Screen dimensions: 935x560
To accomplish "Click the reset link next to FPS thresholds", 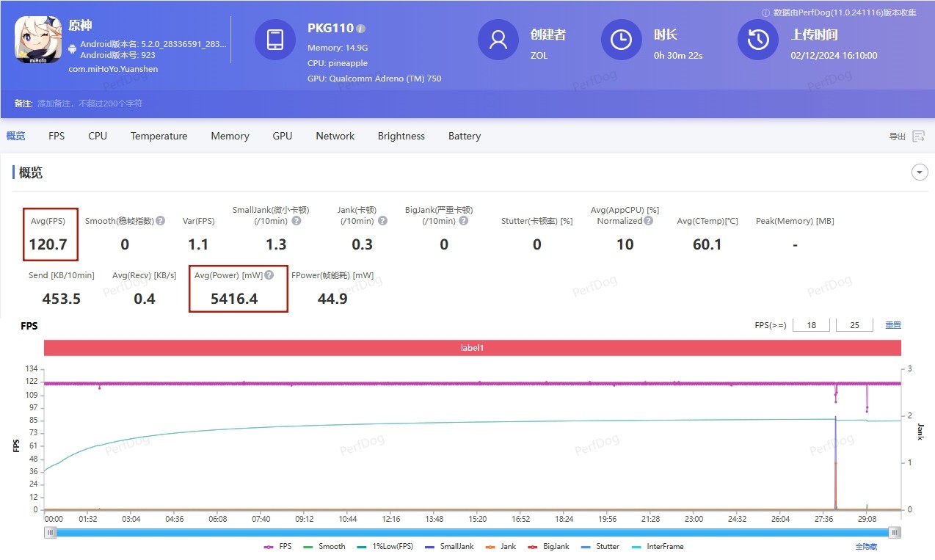I will (x=892, y=325).
